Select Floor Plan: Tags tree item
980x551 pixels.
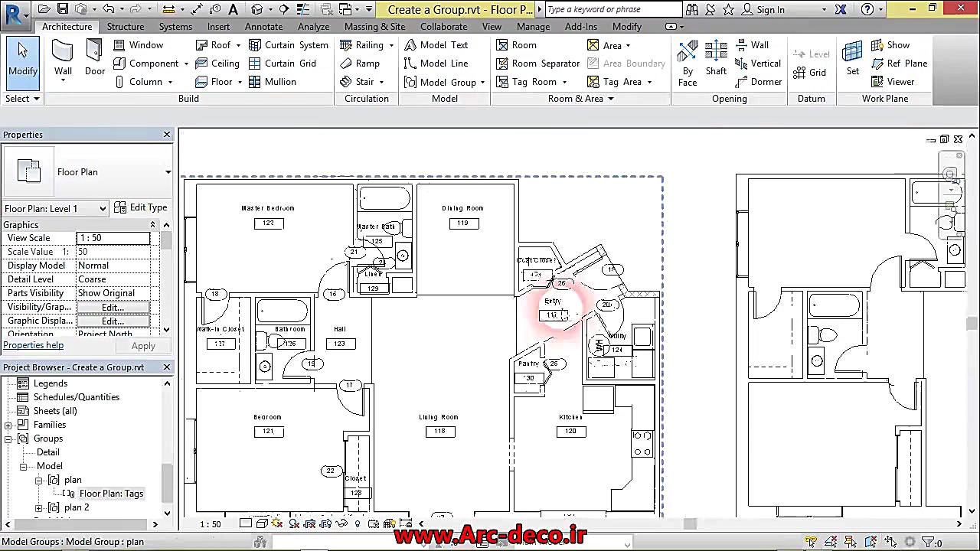(x=111, y=494)
